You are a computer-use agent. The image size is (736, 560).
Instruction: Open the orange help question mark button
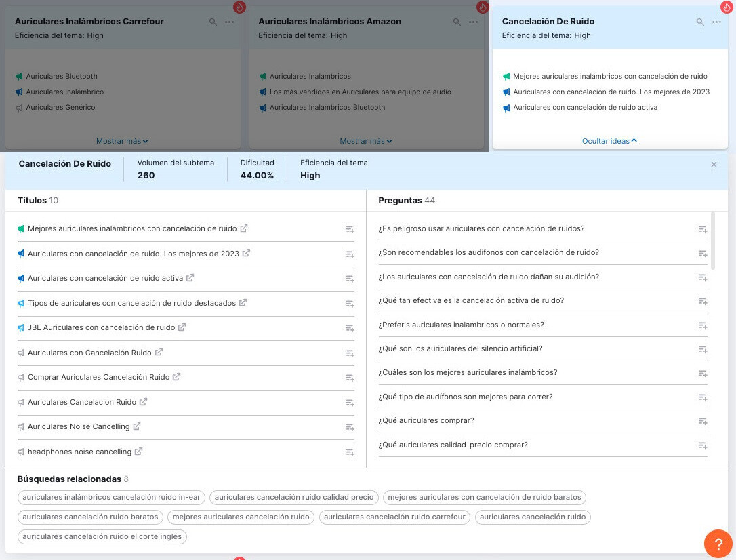[718, 544]
